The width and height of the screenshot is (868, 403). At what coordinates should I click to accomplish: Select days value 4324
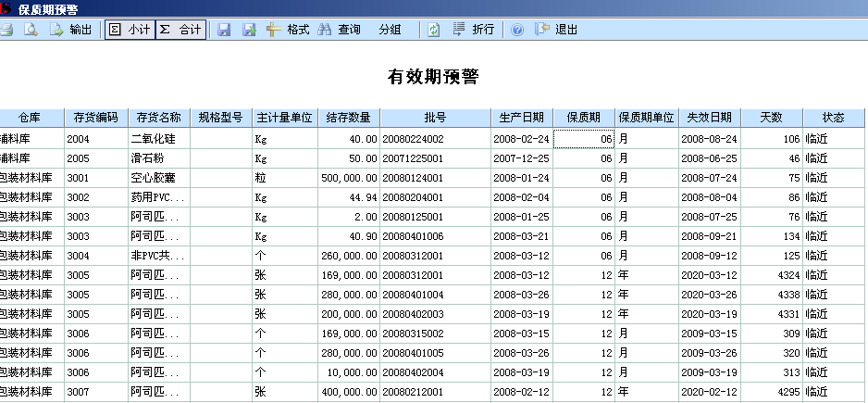point(773,275)
